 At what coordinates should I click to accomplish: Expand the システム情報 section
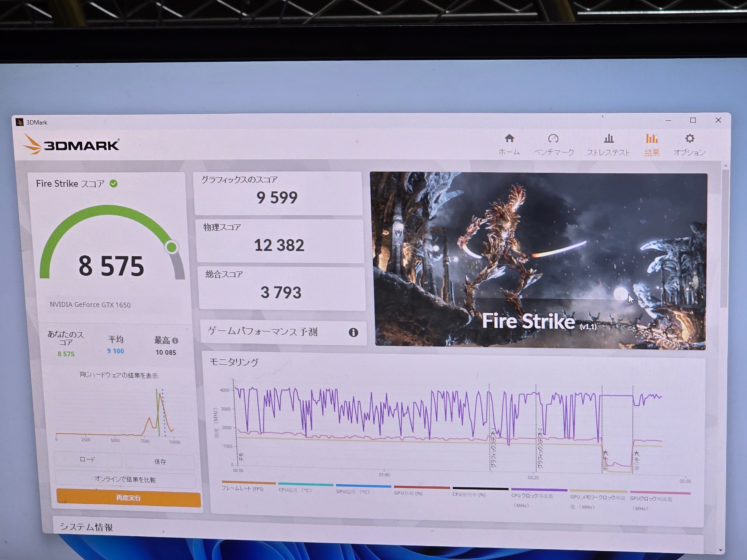pos(86,527)
